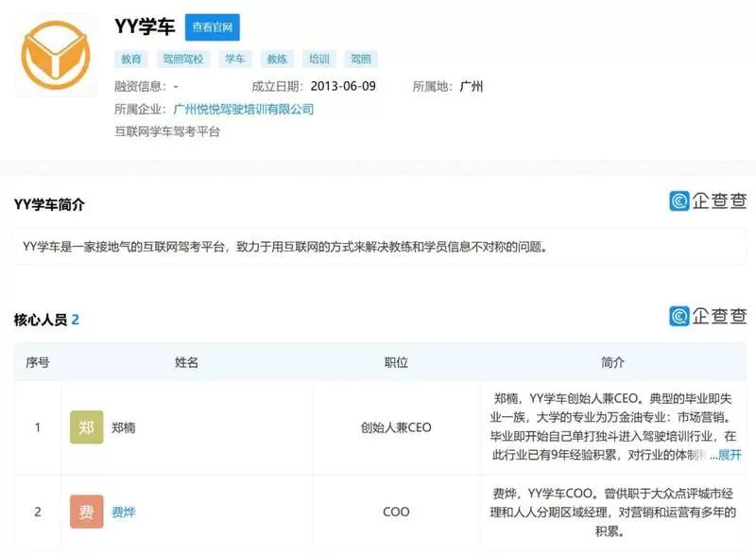Click the founding date 2013-06-09
Image resolution: width=756 pixels, height=557 pixels.
point(343,86)
